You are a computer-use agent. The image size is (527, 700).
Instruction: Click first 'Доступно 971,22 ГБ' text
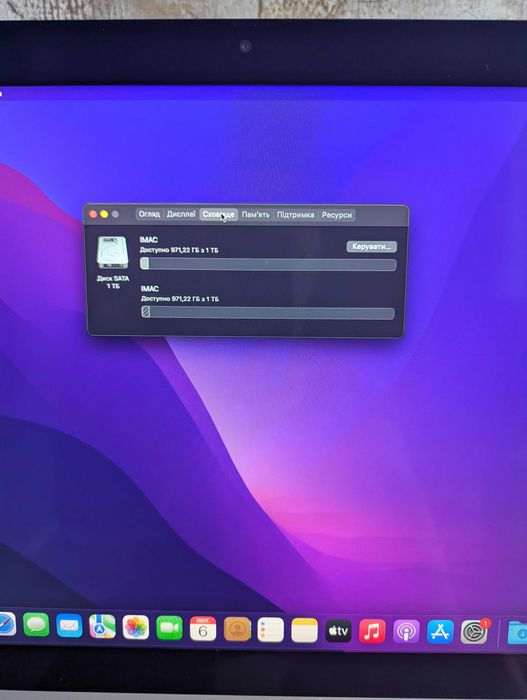click(x=179, y=250)
